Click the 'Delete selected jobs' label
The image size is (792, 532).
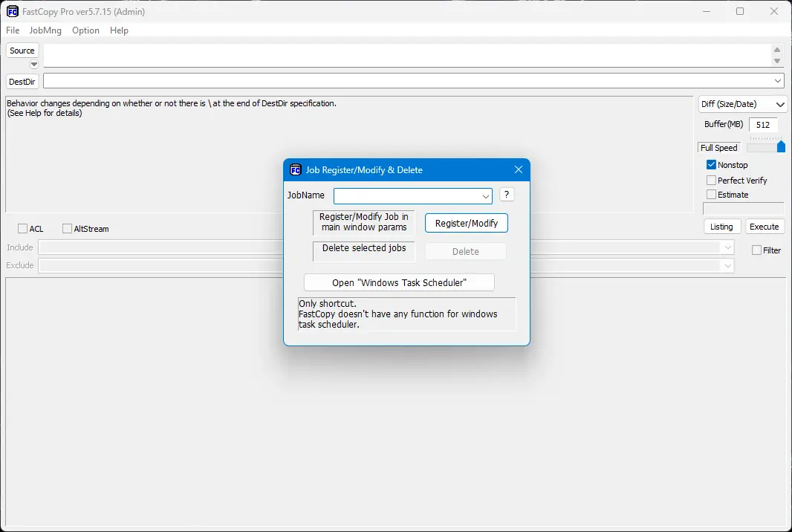coord(364,248)
